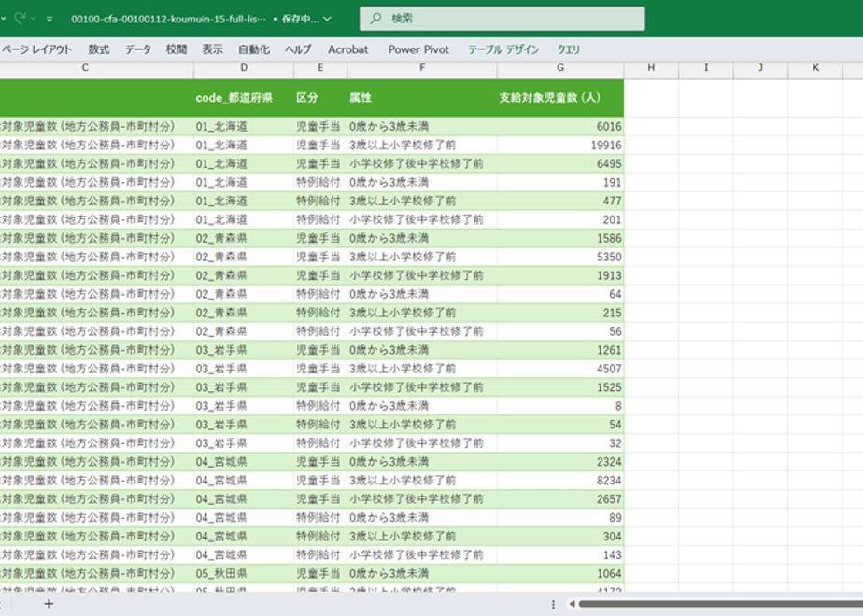The height and width of the screenshot is (616, 863).
Task: Select the cell with value 2324
Action: click(x=560, y=462)
